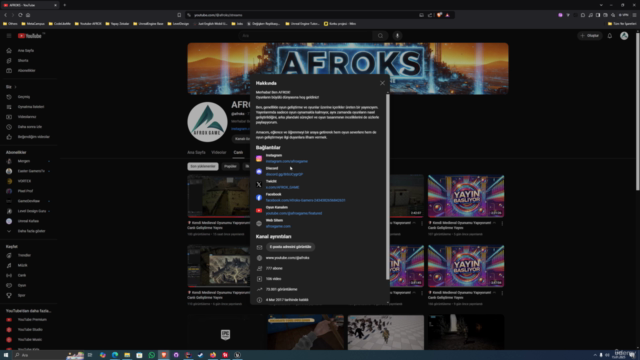This screenshot has height=360, width=640.
Task: Switch to the Ana Sayfa tab
Action: pyautogui.click(x=196, y=152)
